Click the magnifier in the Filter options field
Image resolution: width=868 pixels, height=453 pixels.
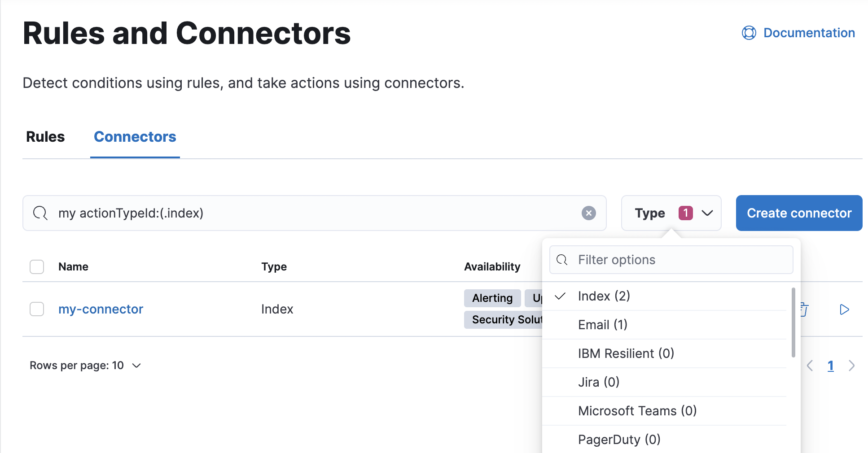(x=562, y=260)
